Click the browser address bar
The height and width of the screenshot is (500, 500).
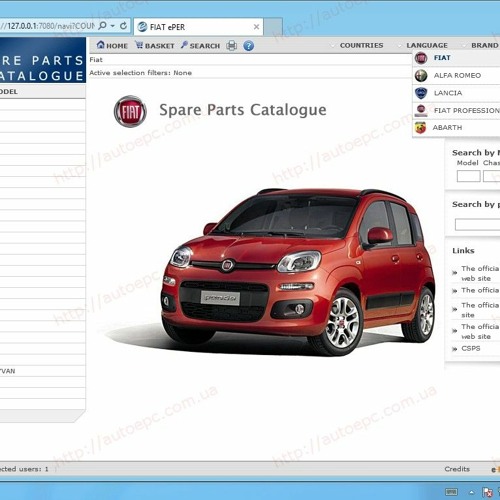47,26
